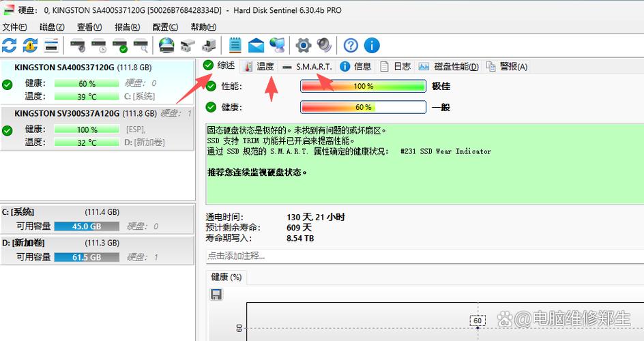Image resolution: width=644 pixels, height=341 pixels.
Task: Open the 配置(C) menu
Action: (165, 27)
